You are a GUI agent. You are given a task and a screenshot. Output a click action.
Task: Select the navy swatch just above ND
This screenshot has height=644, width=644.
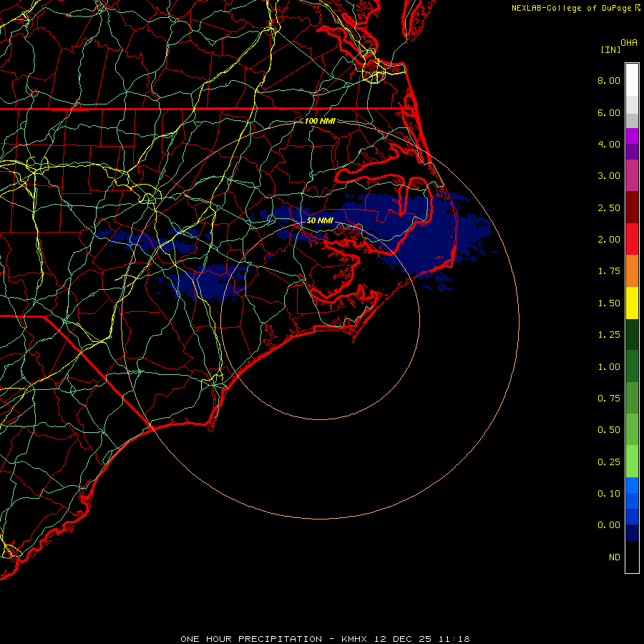pos(632,533)
